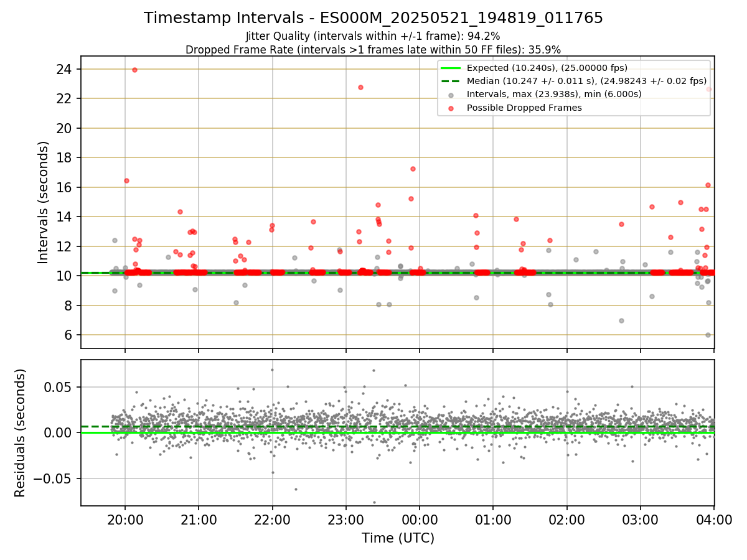Image resolution: width=747 pixels, height=560 pixels.
Task: Click the 20:00 x-axis tick label
Action: [x=125, y=519]
